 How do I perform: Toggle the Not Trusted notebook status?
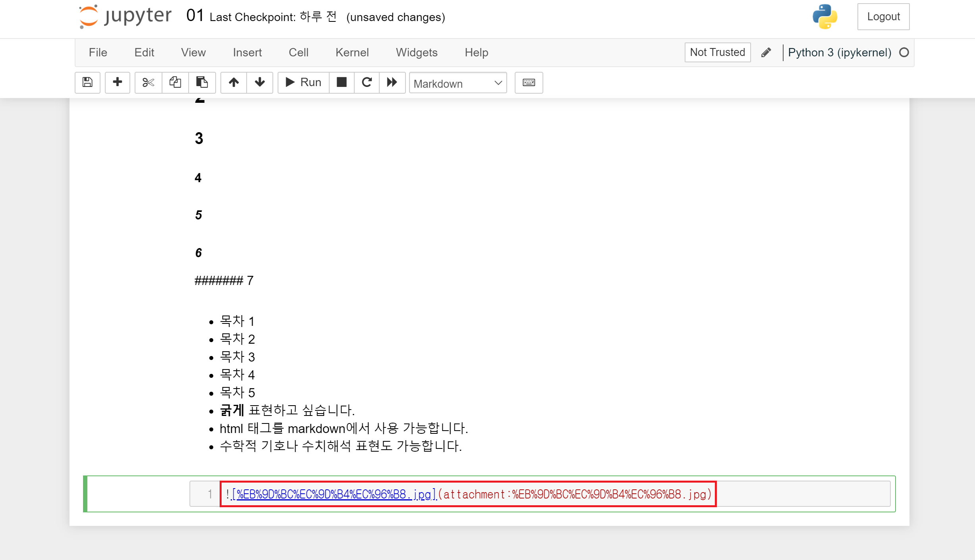717,52
